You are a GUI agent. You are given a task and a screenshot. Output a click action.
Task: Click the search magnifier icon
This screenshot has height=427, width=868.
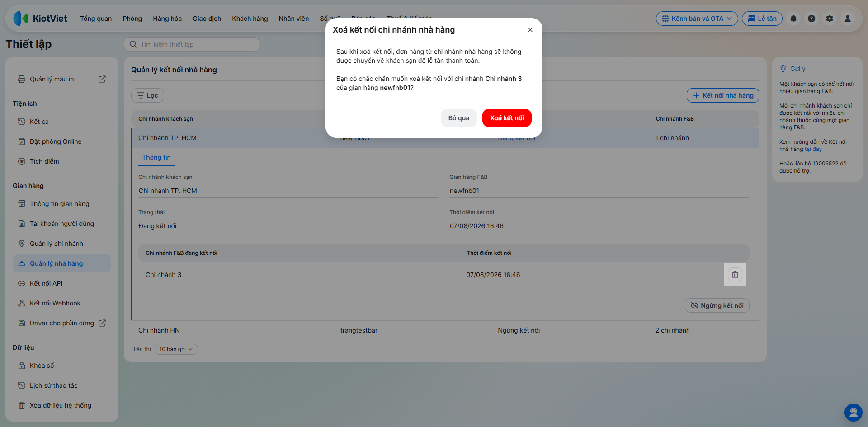tap(133, 44)
